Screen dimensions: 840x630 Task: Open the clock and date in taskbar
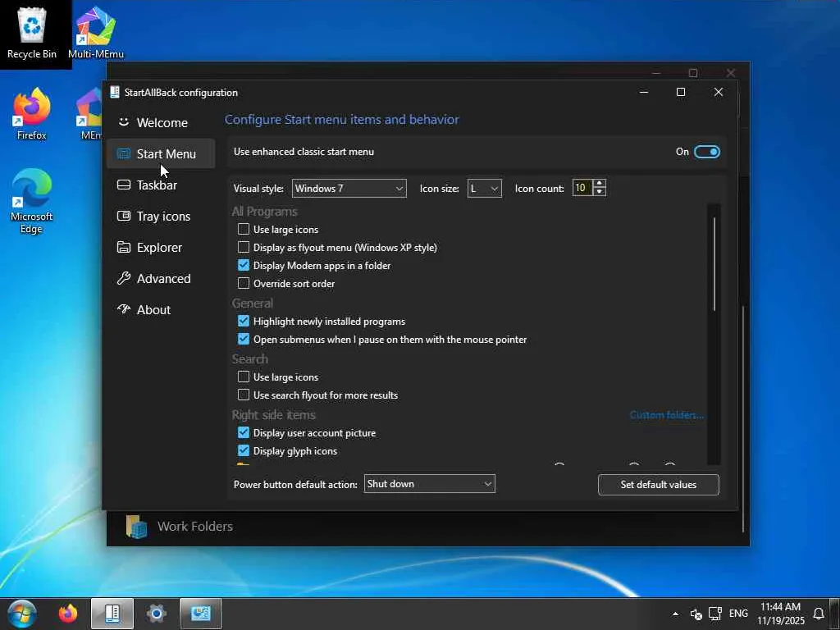pyautogui.click(x=781, y=614)
